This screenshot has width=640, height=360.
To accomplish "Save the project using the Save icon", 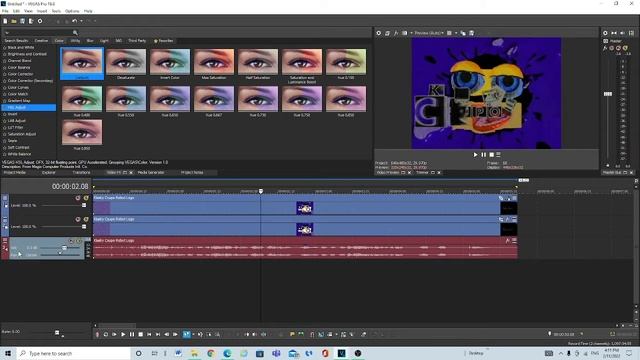I will pos(22,21).
